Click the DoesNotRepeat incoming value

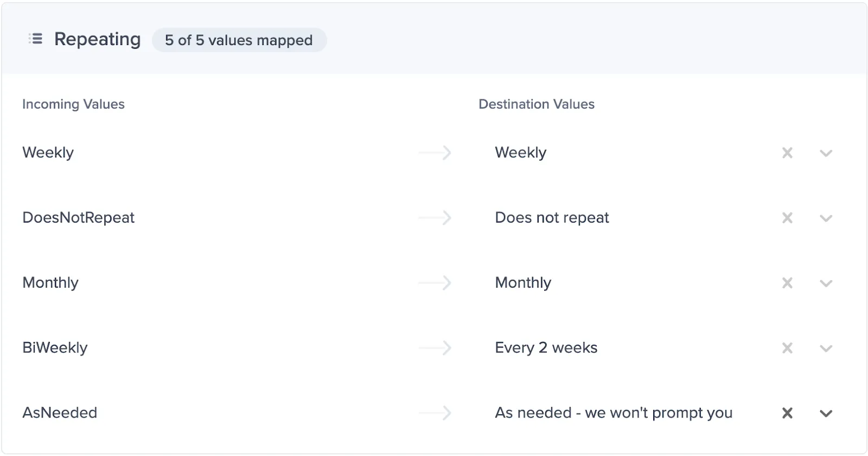[78, 218]
